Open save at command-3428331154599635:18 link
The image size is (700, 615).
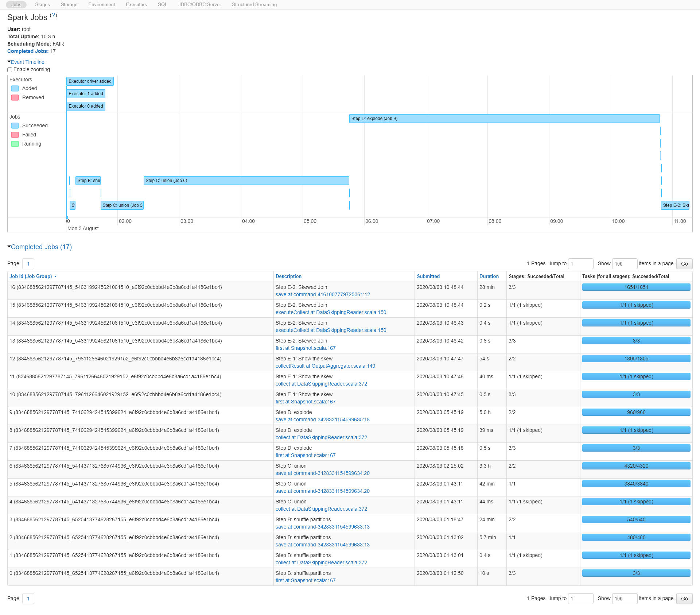323,419
